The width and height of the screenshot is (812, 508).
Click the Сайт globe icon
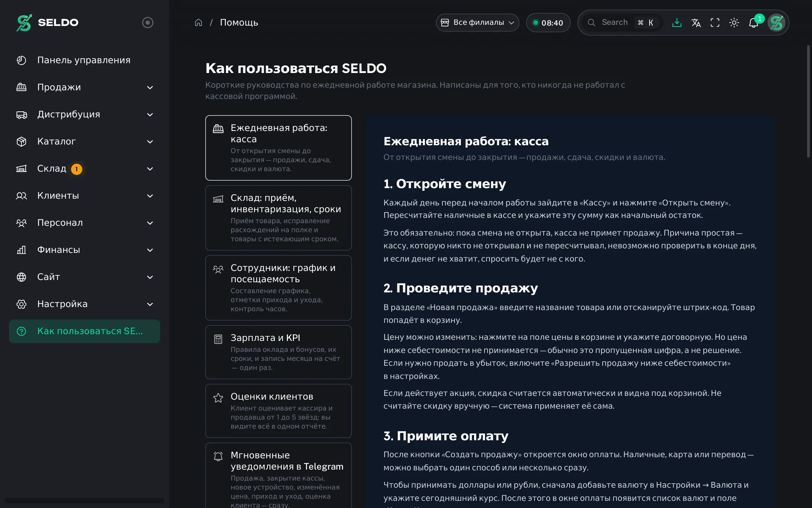click(21, 277)
